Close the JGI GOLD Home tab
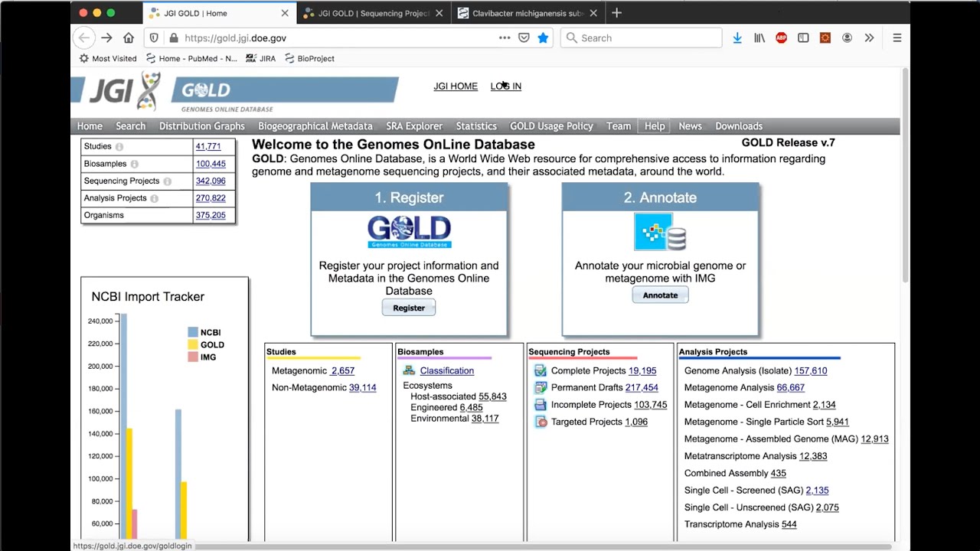980x551 pixels. pyautogui.click(x=285, y=13)
